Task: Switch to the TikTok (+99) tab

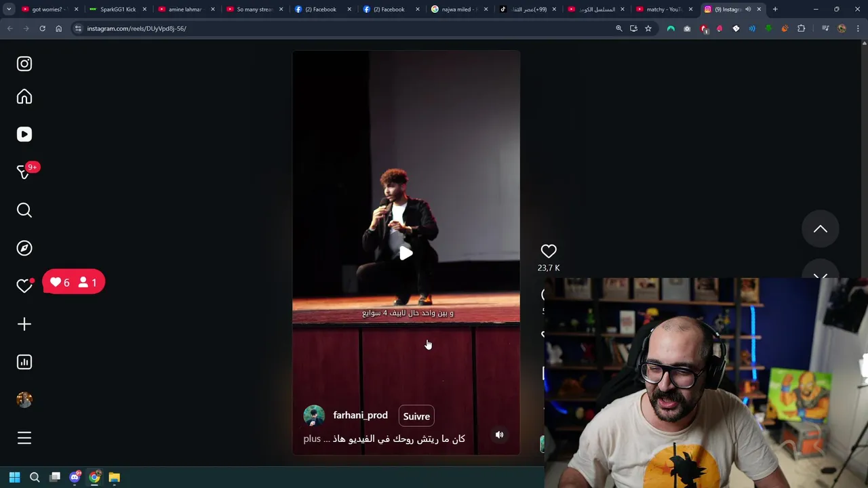Action: click(528, 9)
